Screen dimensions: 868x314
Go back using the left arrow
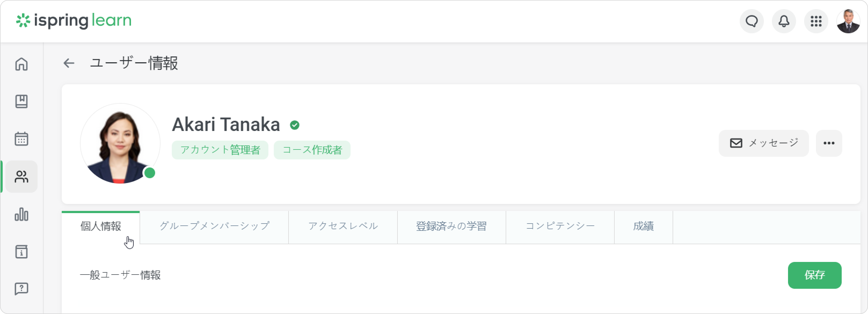(69, 63)
